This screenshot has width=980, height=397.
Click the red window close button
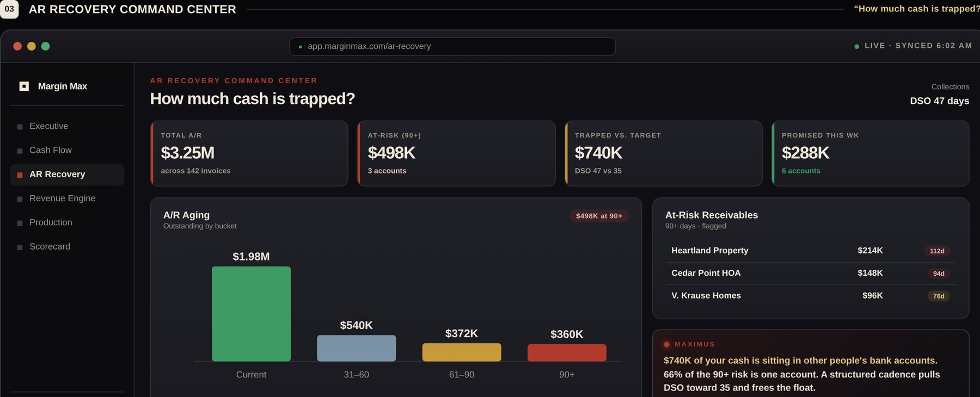17,46
